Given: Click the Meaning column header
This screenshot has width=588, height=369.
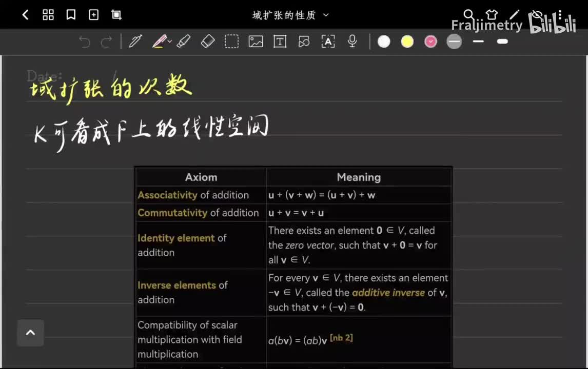Looking at the screenshot, I should [x=359, y=177].
